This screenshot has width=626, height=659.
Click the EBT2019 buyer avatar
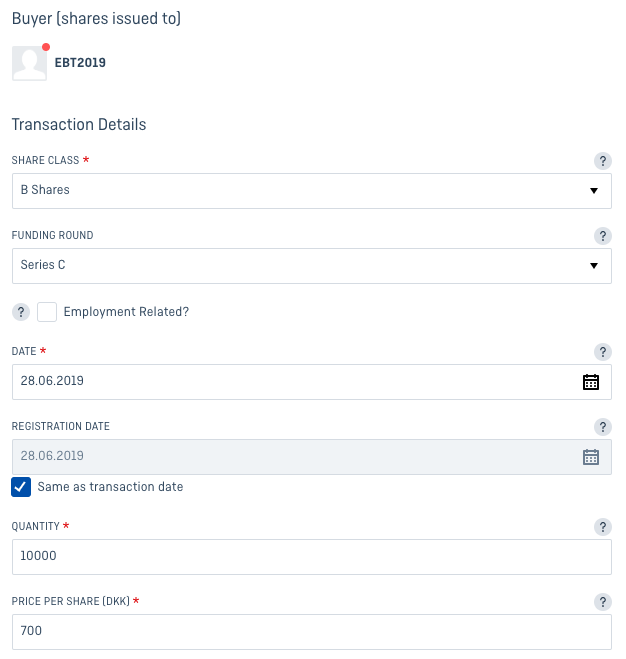29,63
